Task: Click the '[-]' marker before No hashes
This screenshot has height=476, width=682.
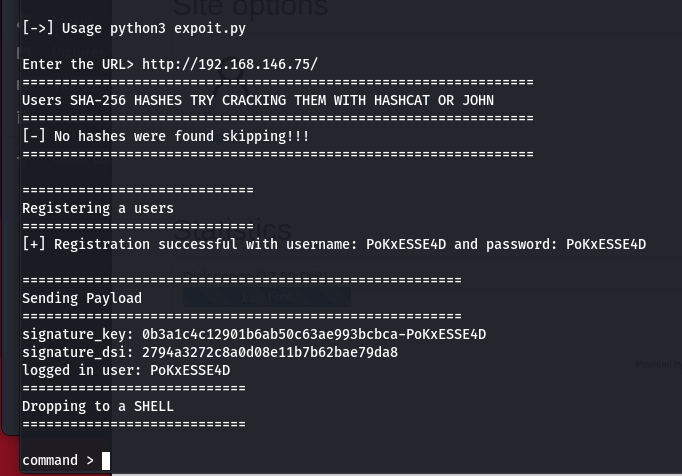Action: click(x=34, y=136)
